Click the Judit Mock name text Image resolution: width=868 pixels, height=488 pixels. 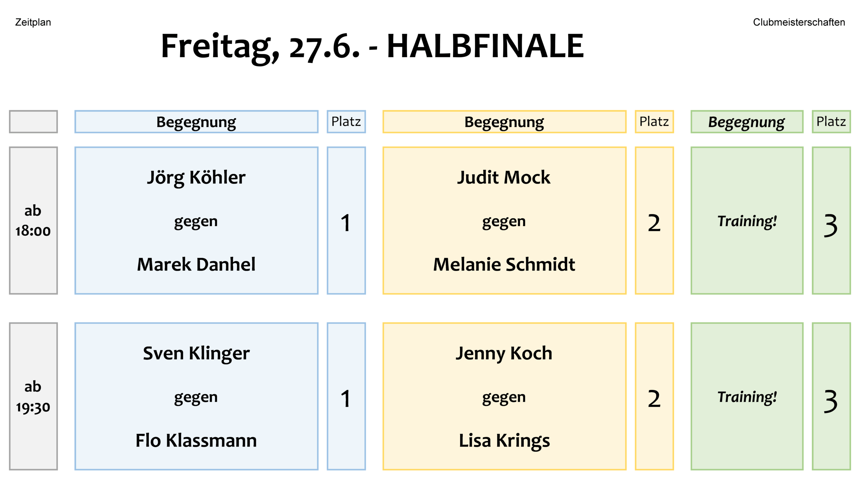coord(504,177)
